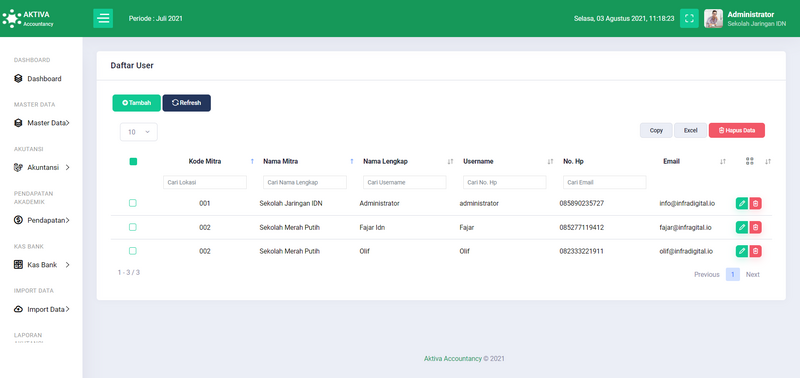Image resolution: width=800 pixels, height=378 pixels.
Task: Focus the Cari Nama Lengkap filter field
Action: coord(305,183)
